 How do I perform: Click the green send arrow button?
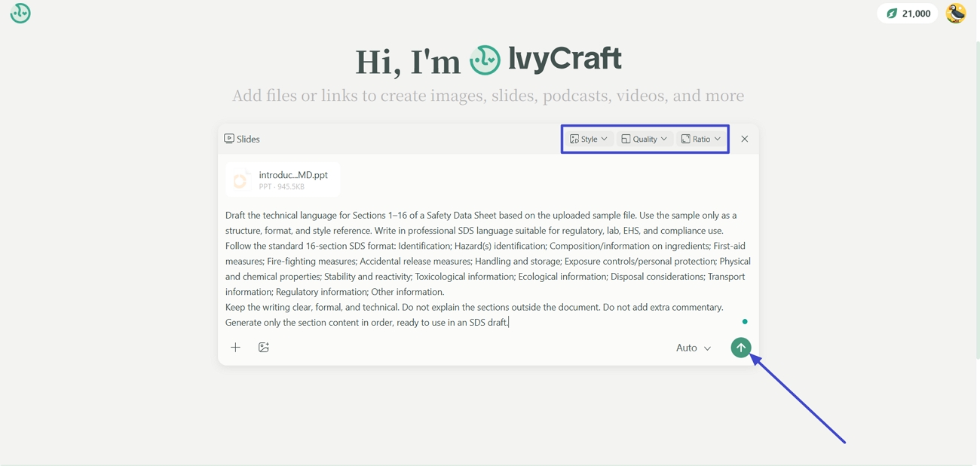tap(741, 348)
